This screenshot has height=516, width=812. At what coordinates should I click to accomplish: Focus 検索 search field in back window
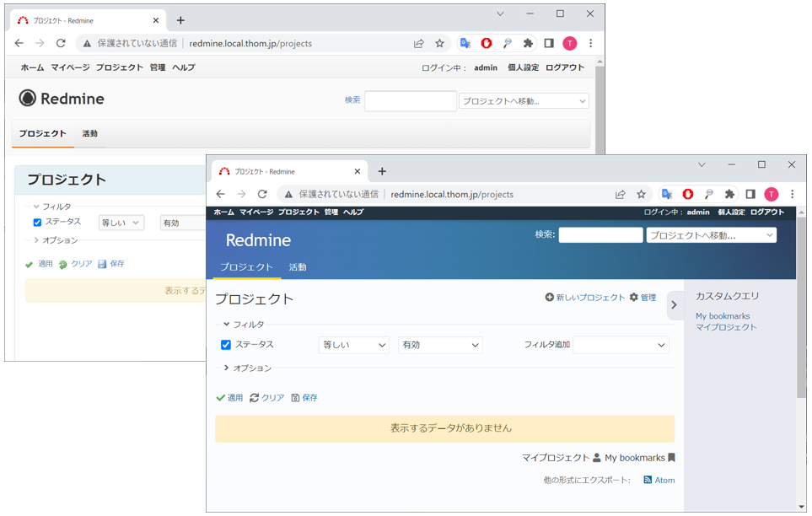410,101
